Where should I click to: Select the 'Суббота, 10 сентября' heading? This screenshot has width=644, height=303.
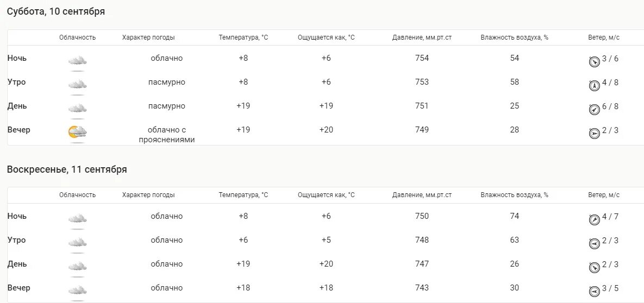(56, 12)
